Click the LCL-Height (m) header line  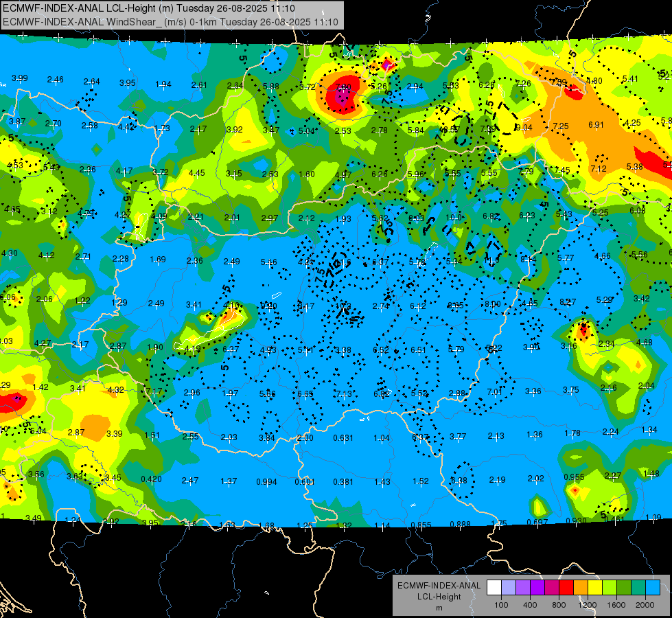(149, 8)
